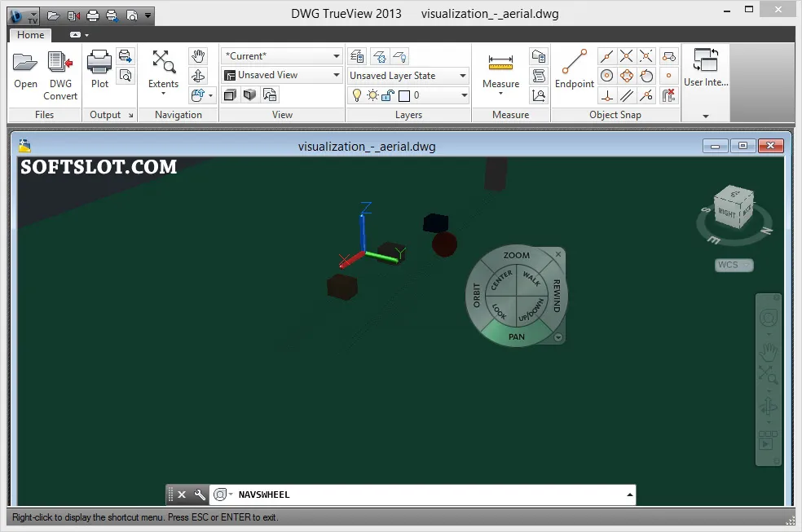Activate the Zoom Extents tool

(x=163, y=72)
